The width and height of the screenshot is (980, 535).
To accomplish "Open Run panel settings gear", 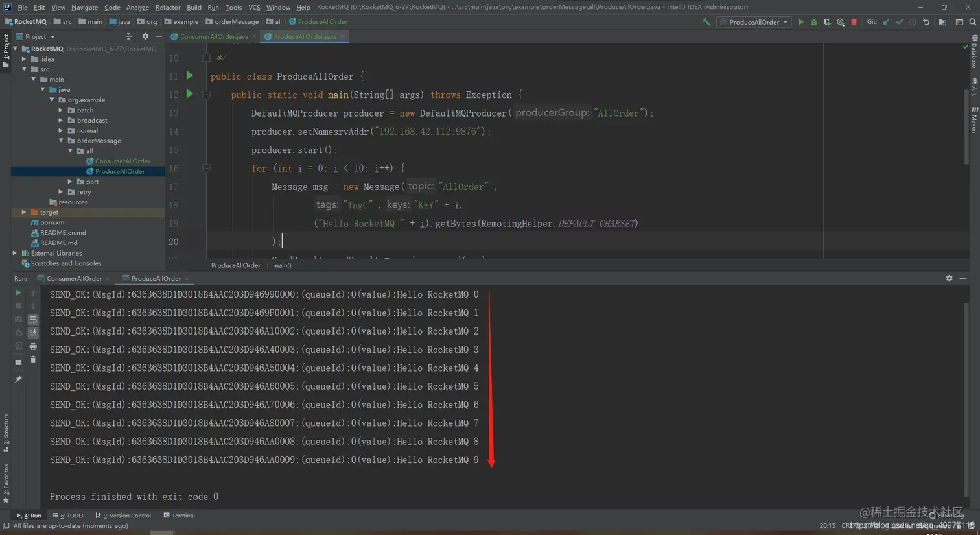I will click(x=950, y=278).
